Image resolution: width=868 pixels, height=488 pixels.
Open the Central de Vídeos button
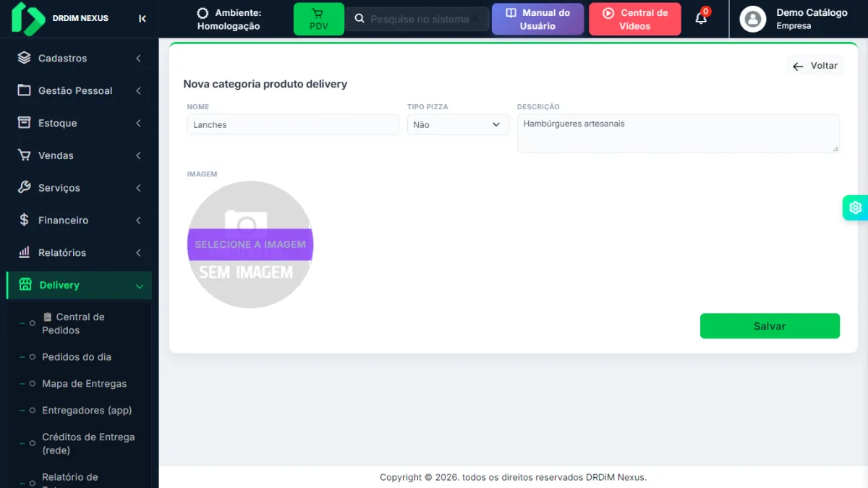coord(635,19)
